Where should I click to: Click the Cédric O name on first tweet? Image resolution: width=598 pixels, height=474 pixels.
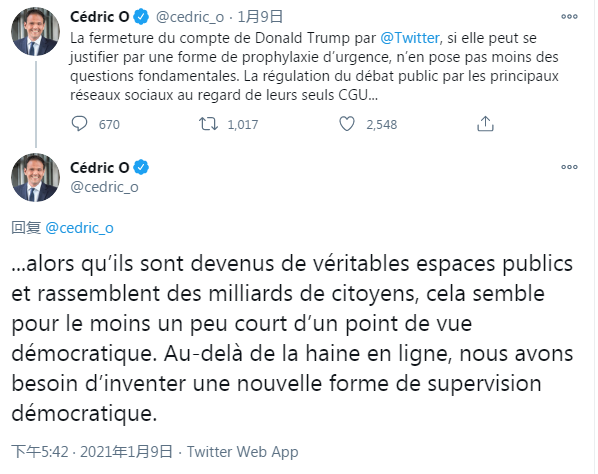pyautogui.click(x=100, y=17)
